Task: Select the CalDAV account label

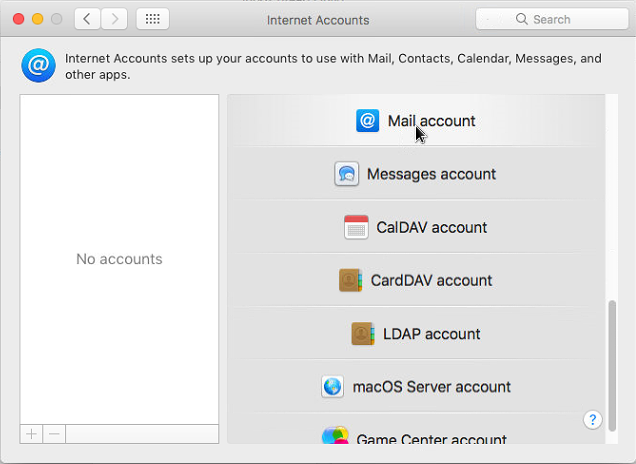Action: [431, 227]
